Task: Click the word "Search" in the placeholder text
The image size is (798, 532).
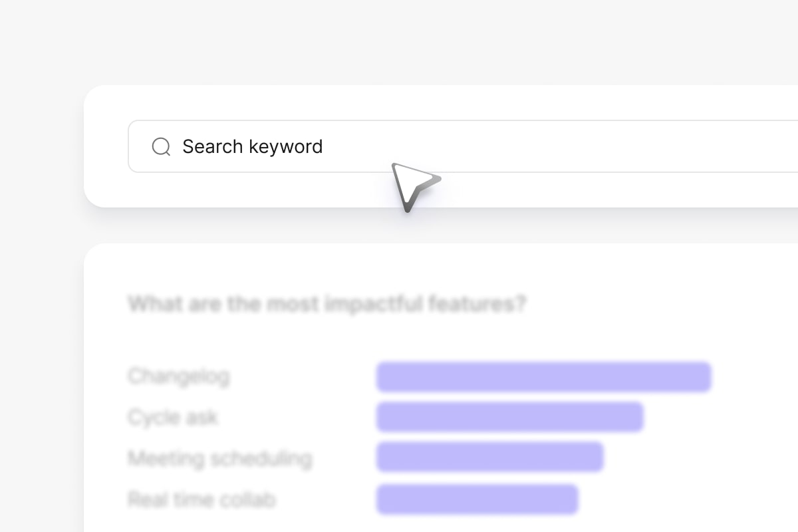Action: click(213, 146)
